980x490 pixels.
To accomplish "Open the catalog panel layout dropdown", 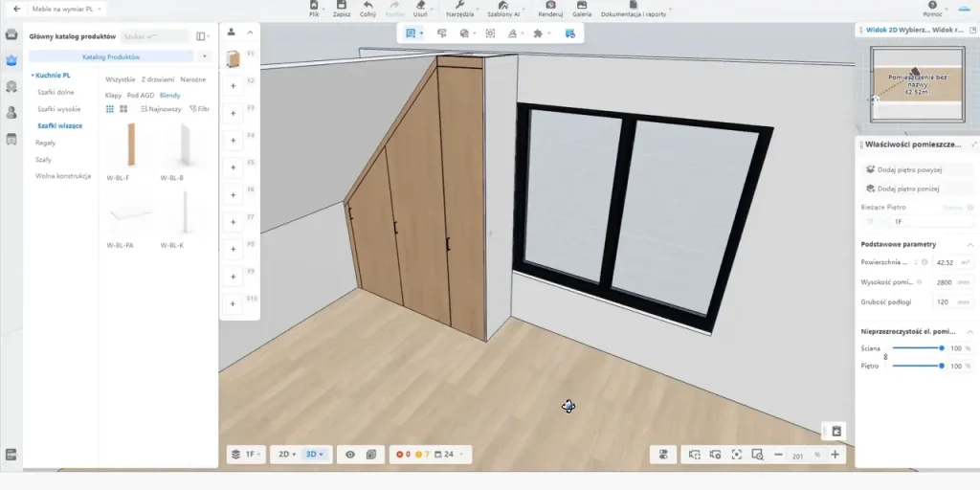I will pos(203,36).
